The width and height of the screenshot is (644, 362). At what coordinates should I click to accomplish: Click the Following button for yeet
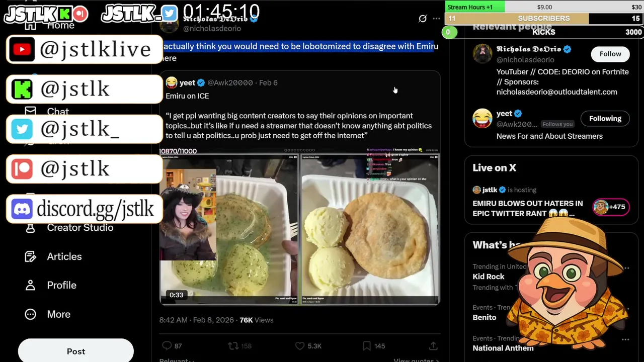pos(605,119)
